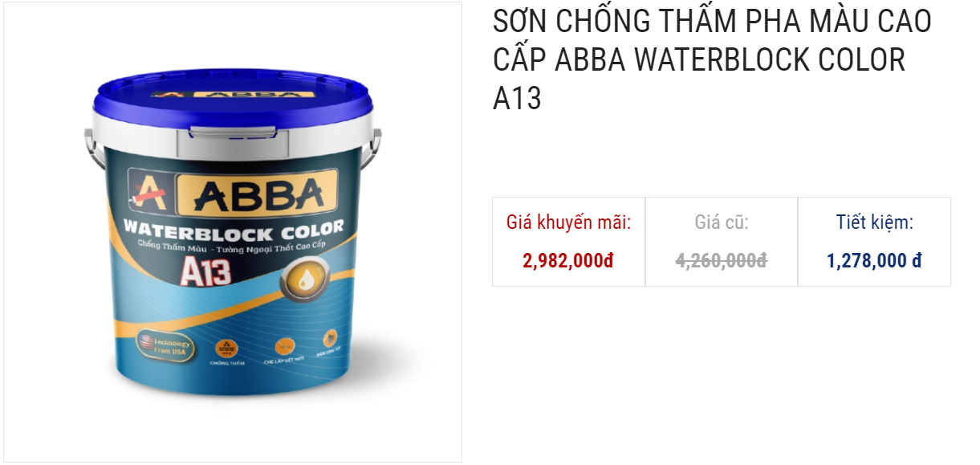The image size is (980, 465).
Task: Click the metal handle on bucket's left side
Action: tap(89, 157)
